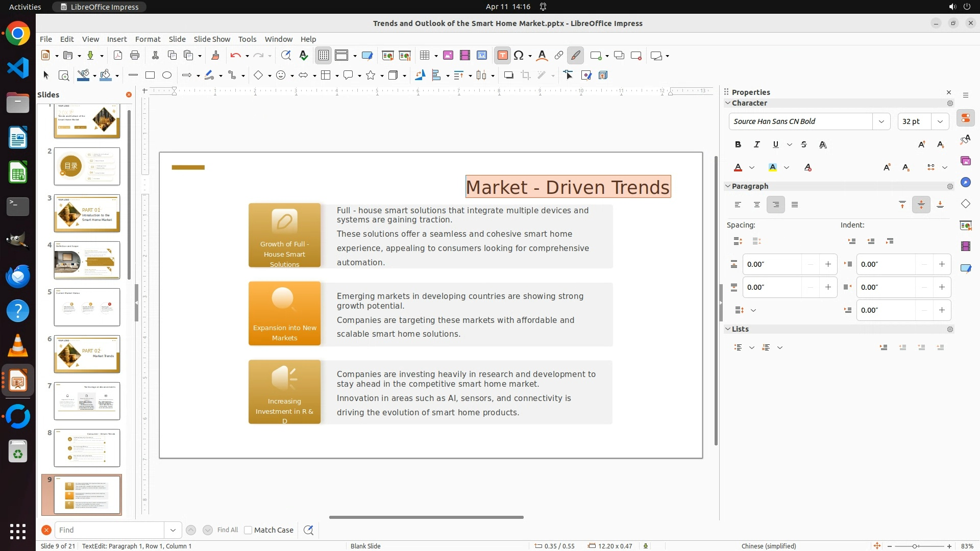980x551 pixels.
Task: Enable the Match Case checkbox
Action: point(248,530)
